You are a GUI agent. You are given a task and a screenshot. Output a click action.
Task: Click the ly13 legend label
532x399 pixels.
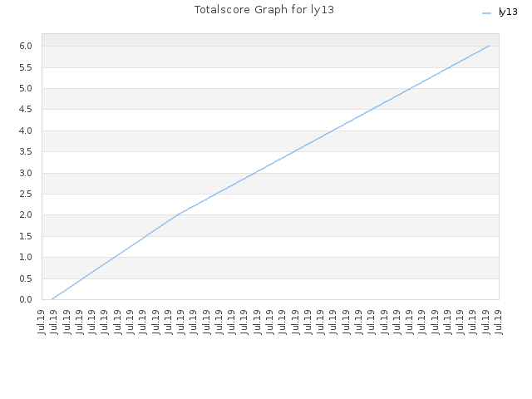click(x=508, y=12)
